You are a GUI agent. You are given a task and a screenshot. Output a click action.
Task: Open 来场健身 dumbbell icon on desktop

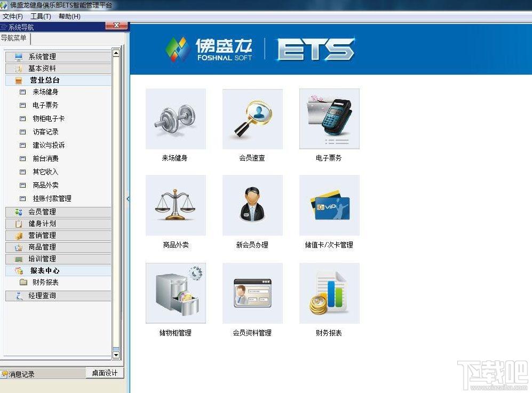(x=176, y=119)
